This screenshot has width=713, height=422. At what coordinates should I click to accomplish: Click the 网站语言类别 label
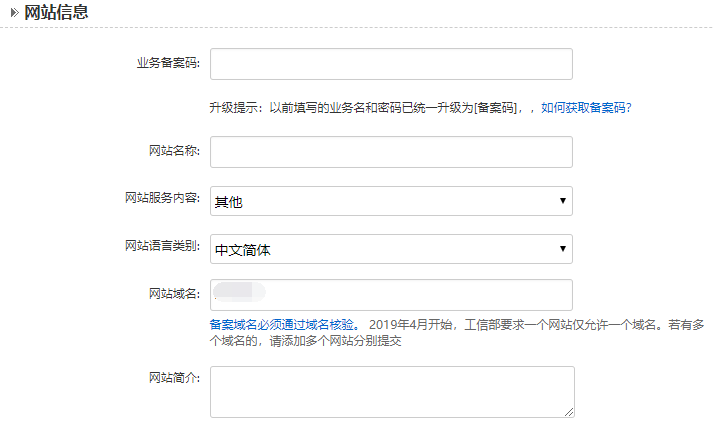click(x=162, y=246)
